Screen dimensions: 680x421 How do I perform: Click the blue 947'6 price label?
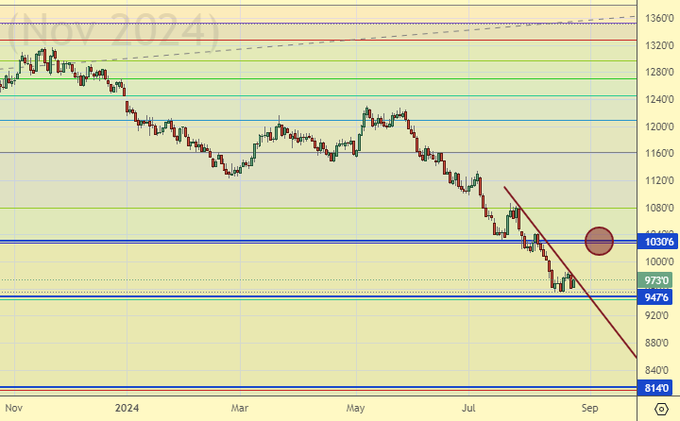point(659,297)
